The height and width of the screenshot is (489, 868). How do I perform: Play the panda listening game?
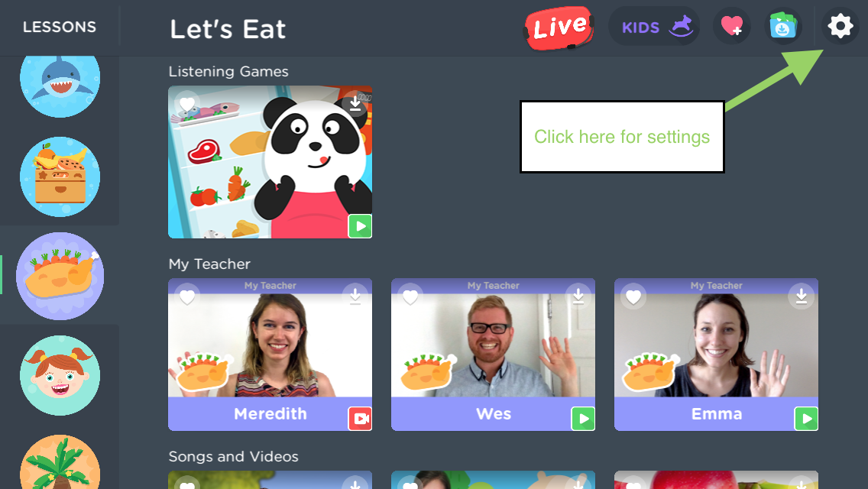[x=360, y=226]
